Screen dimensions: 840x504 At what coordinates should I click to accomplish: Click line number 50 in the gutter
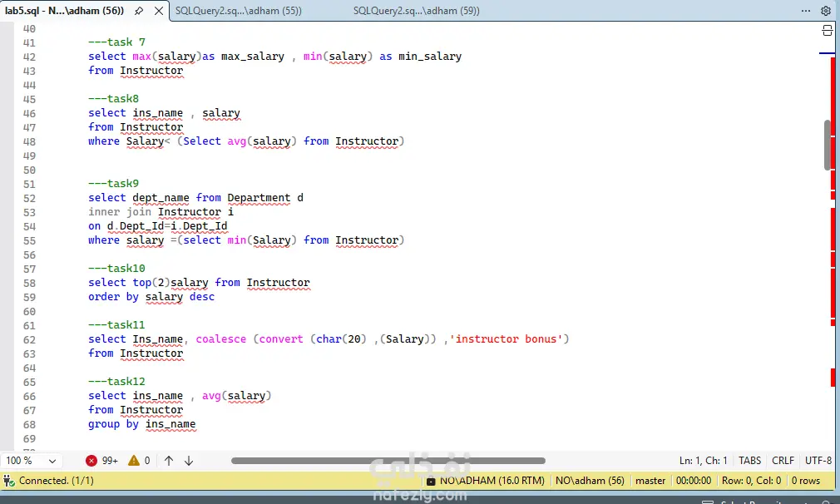[x=29, y=170]
